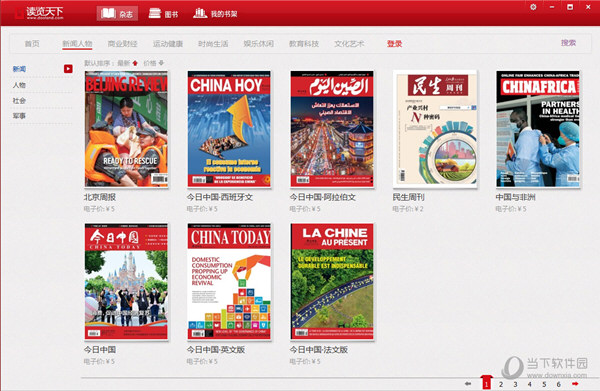Open the 民生周刊 magazine cover
600x391 pixels.
(x=435, y=129)
